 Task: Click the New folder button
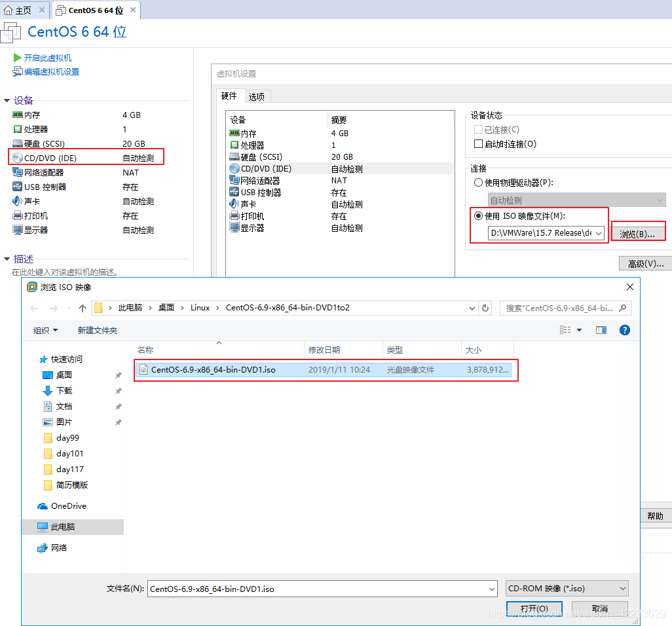[98, 331]
